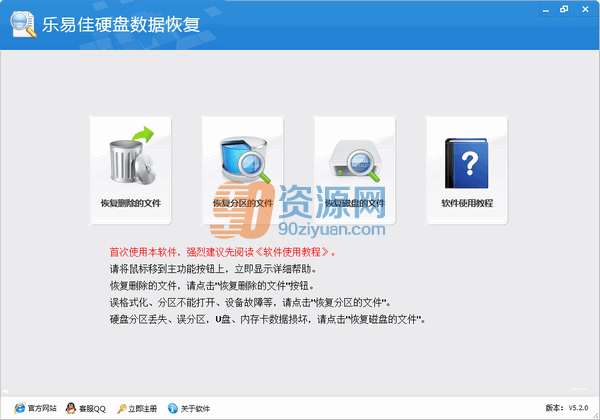Open the 关于软件 link
Viewport: 600px width, 420px height.
pyautogui.click(x=195, y=409)
